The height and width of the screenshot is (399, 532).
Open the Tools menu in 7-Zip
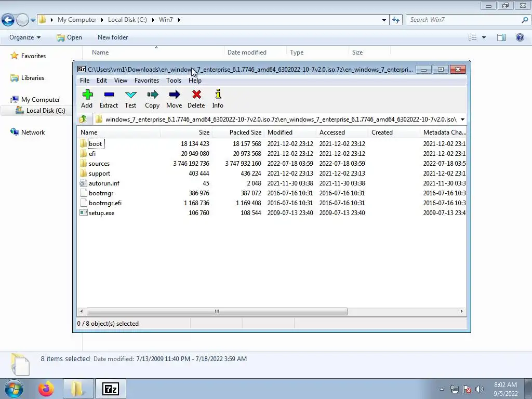click(x=174, y=81)
